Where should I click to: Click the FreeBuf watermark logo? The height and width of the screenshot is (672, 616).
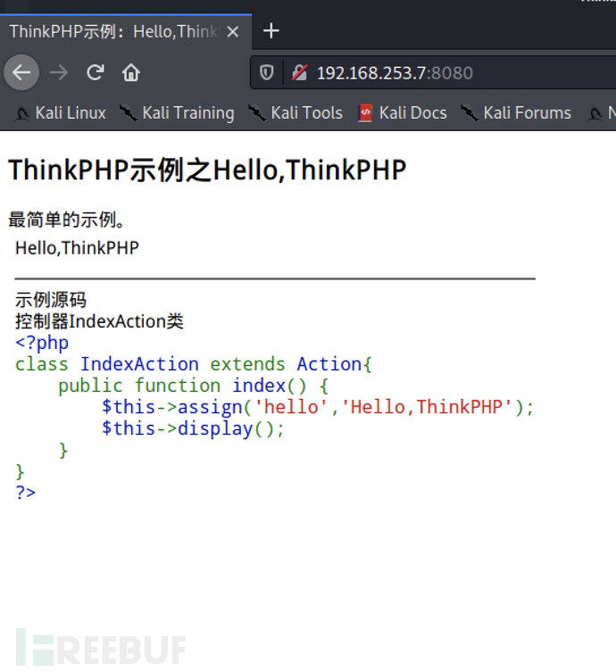pyautogui.click(x=100, y=649)
